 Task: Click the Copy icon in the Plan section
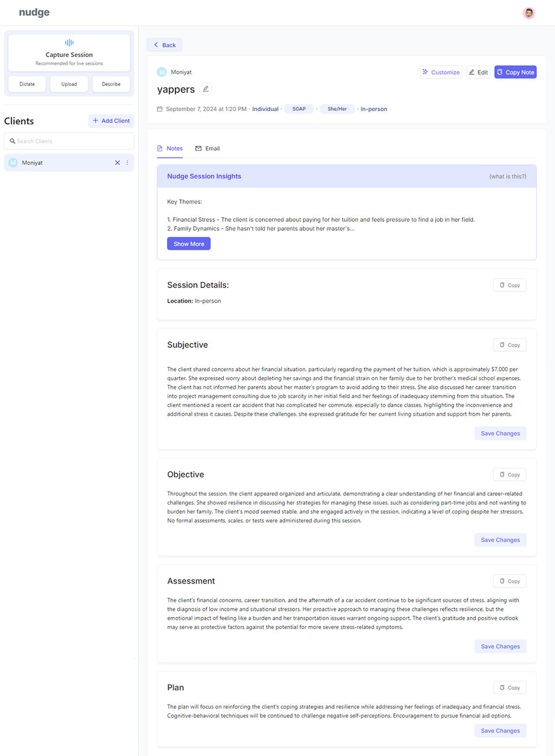(x=509, y=687)
